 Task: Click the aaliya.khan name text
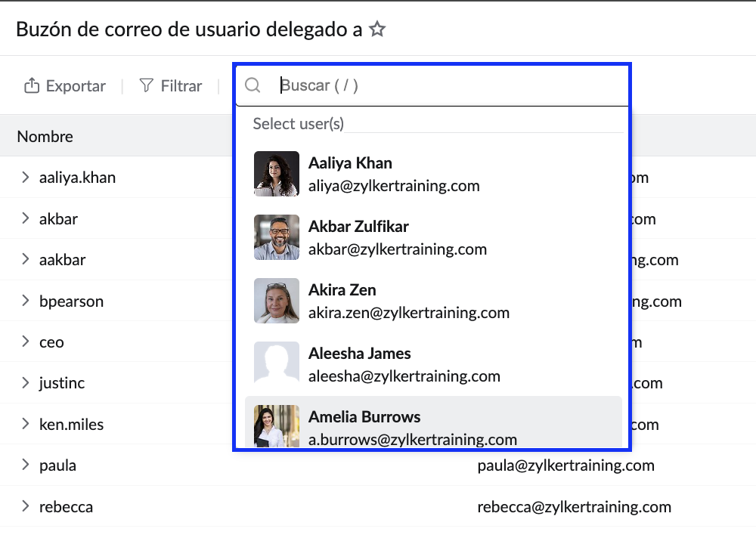point(77,178)
